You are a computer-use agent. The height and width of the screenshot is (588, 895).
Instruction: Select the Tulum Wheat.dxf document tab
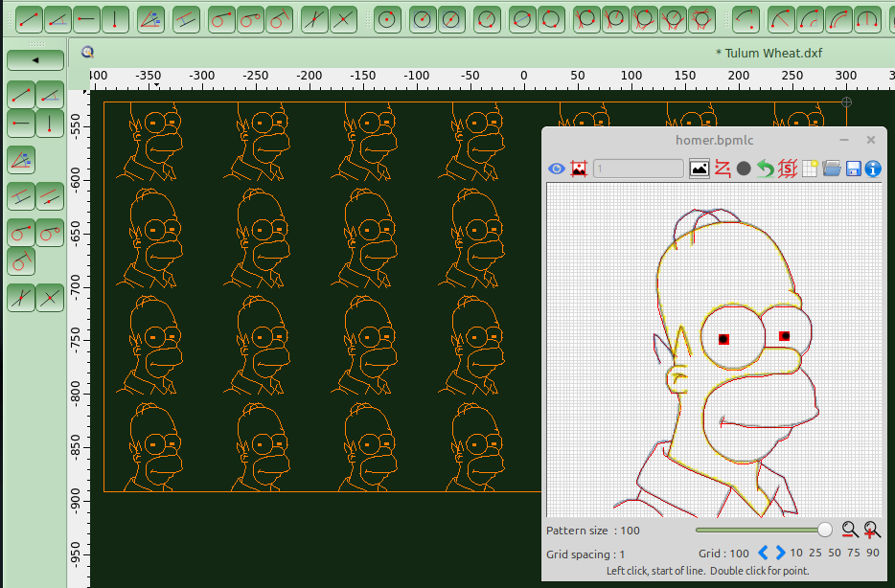(769, 53)
